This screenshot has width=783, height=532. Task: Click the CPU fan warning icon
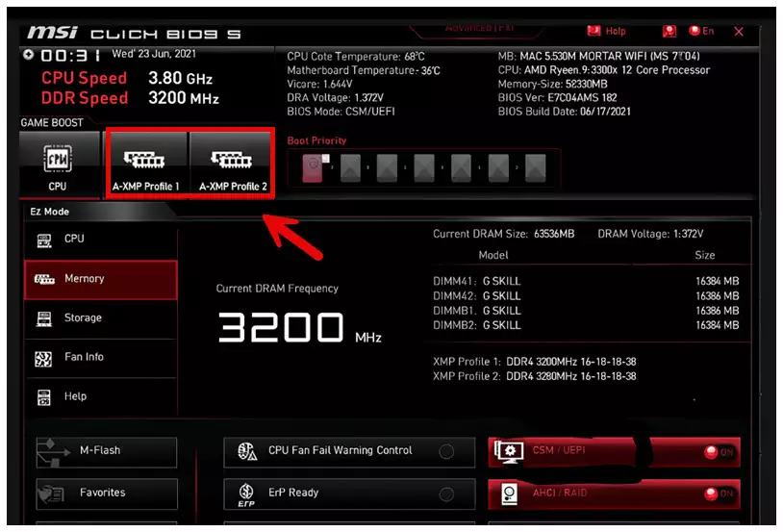pyautogui.click(x=247, y=451)
